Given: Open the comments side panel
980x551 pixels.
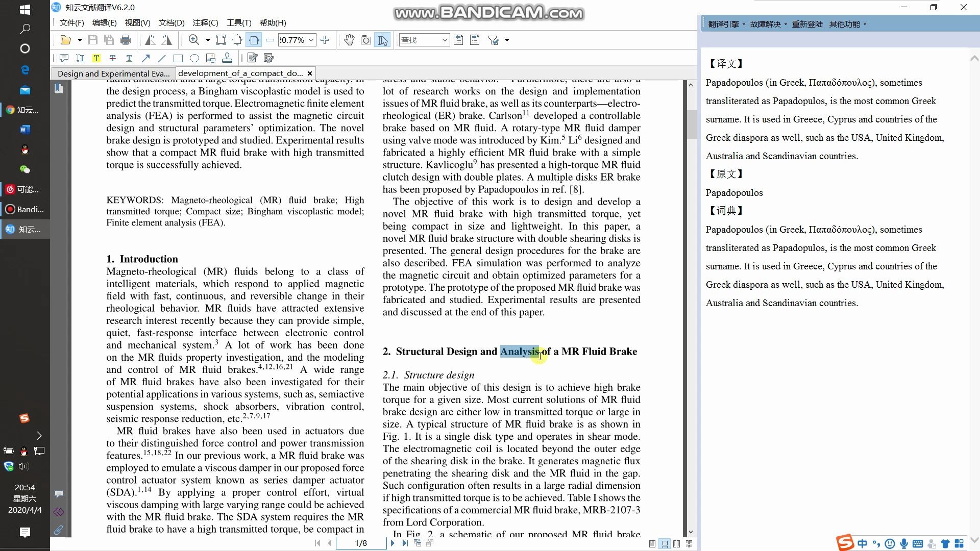Looking at the screenshot, I should click(x=59, y=494).
